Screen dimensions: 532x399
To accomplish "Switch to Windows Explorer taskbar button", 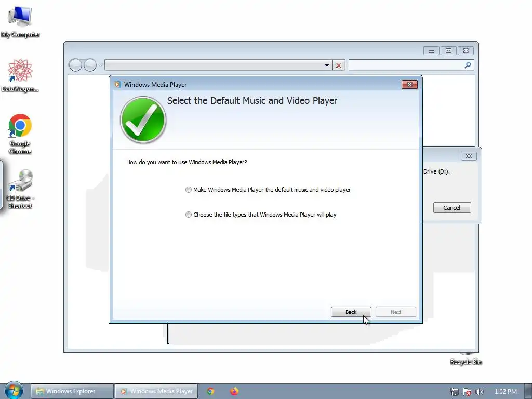I will (x=72, y=391).
